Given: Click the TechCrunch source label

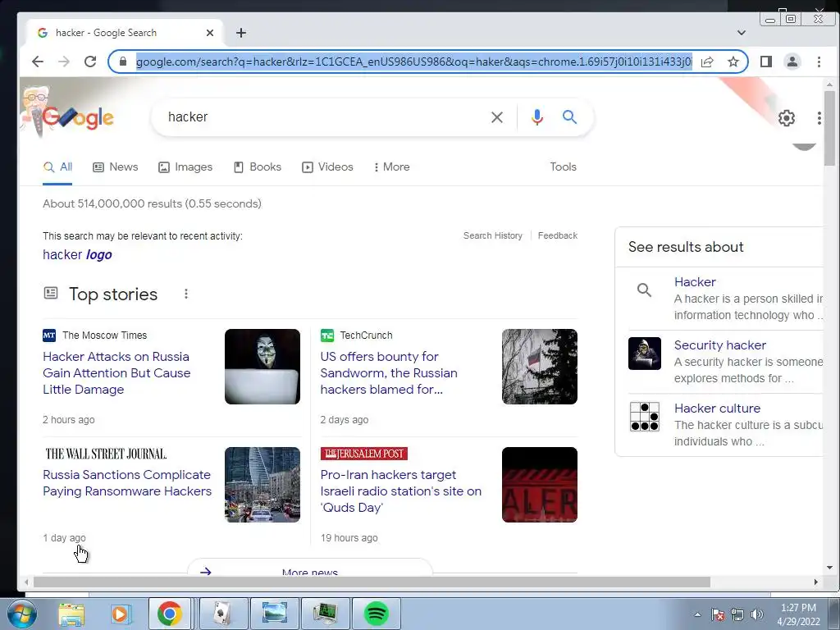Looking at the screenshot, I should coord(366,336).
